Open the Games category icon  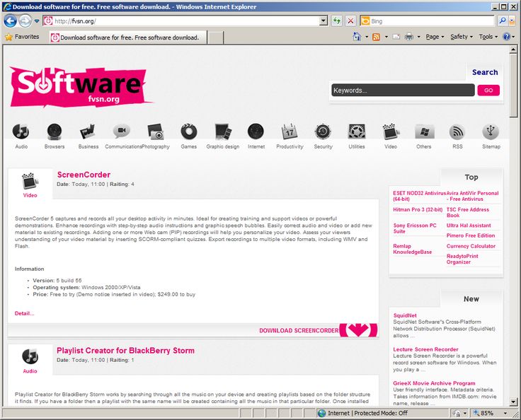[189, 132]
